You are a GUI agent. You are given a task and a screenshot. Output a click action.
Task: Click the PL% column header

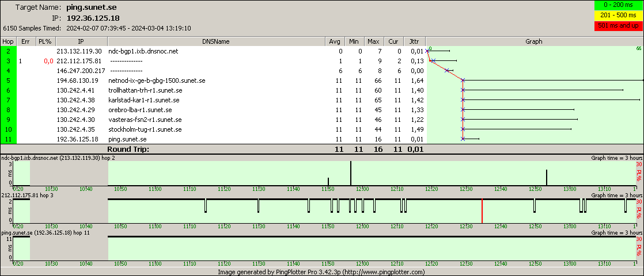pos(44,41)
